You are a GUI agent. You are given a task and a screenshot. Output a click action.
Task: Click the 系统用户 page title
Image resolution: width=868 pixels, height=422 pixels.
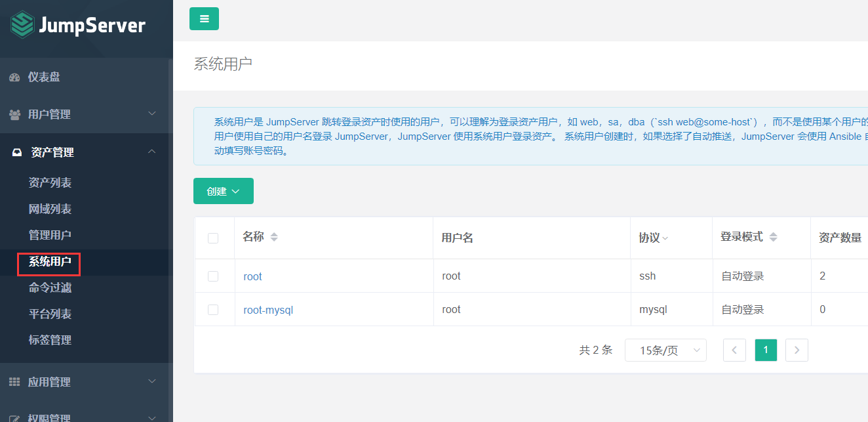[x=223, y=64]
